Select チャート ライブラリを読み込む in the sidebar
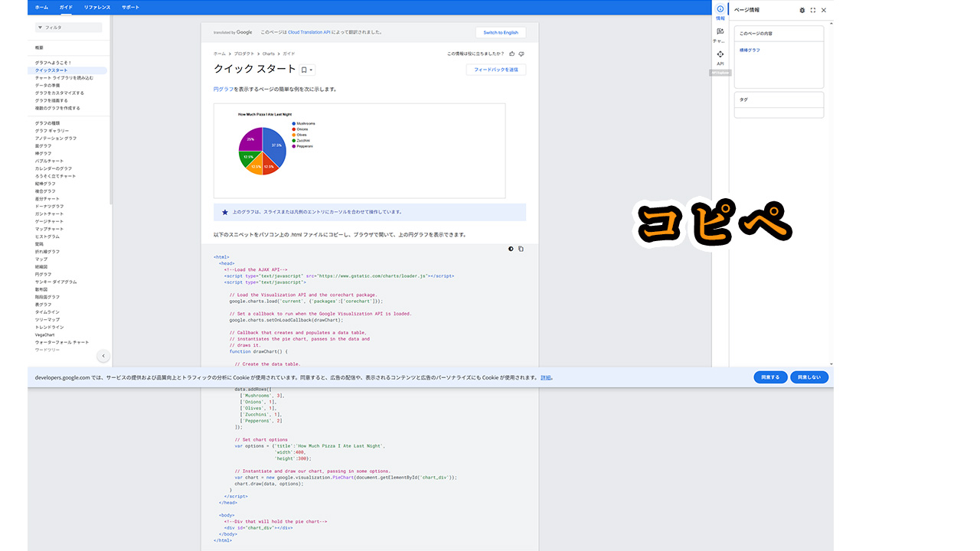The width and height of the screenshot is (980, 551). (64, 77)
